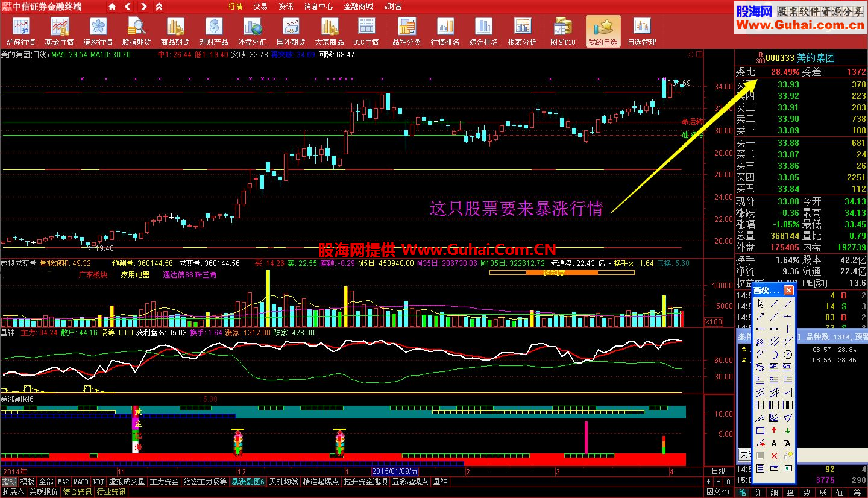Select circle drawing tool in palette
The image size is (868, 498).
point(787,354)
